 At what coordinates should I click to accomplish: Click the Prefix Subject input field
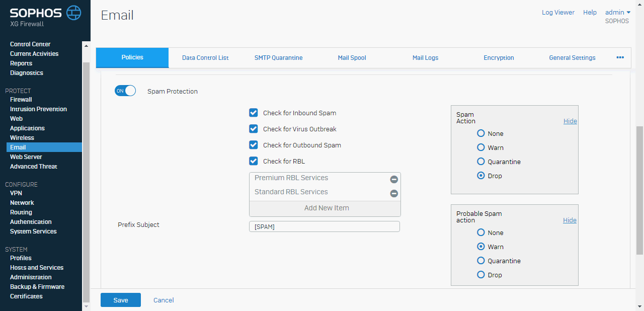pyautogui.click(x=324, y=227)
